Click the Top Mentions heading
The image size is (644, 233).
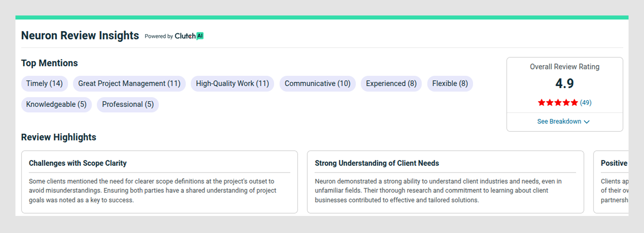pyautogui.click(x=49, y=63)
